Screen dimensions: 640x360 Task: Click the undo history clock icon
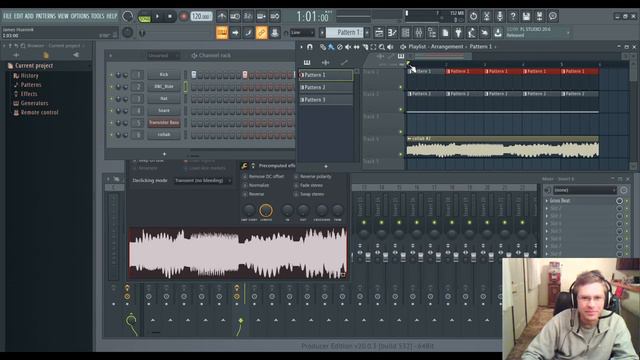click(473, 16)
